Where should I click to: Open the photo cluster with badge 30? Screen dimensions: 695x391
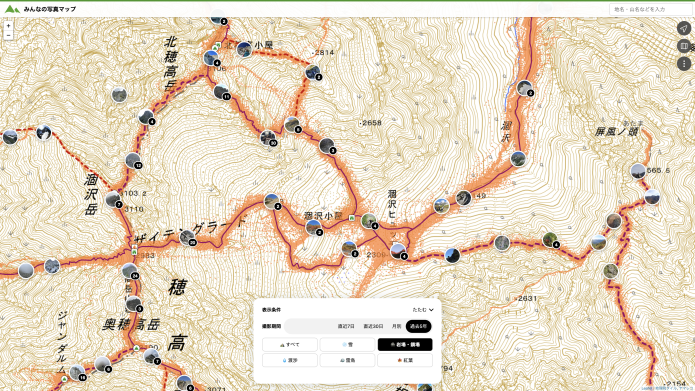tap(268, 138)
